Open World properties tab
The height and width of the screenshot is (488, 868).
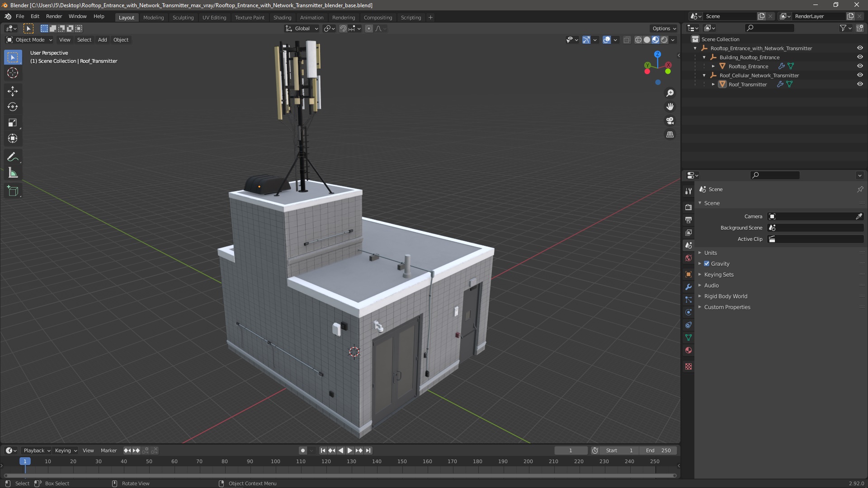[689, 258]
